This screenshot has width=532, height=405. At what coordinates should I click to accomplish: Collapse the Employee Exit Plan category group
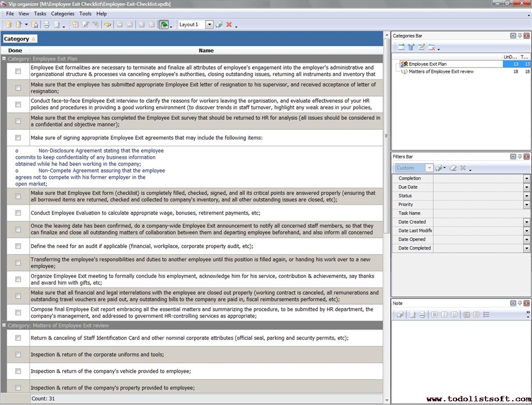coord(4,59)
